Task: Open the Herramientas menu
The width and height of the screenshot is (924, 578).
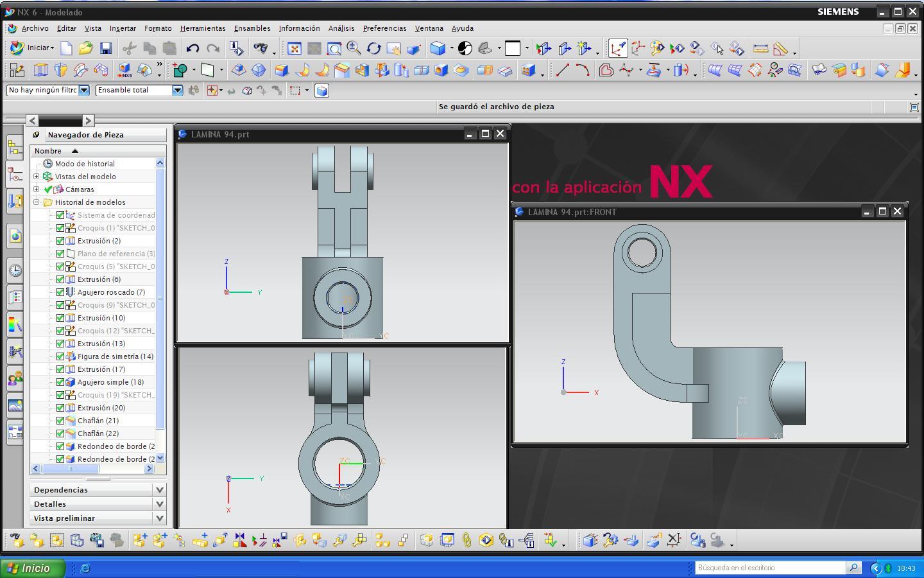Action: 203,28
